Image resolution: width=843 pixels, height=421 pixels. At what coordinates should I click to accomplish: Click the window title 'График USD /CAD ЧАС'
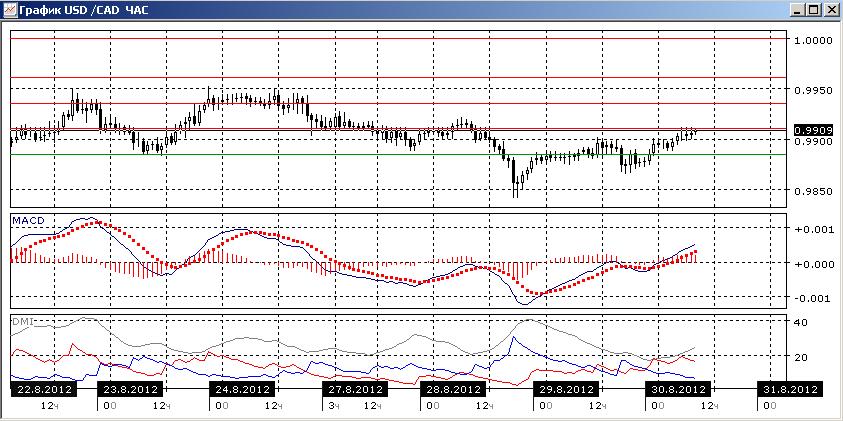[84, 10]
